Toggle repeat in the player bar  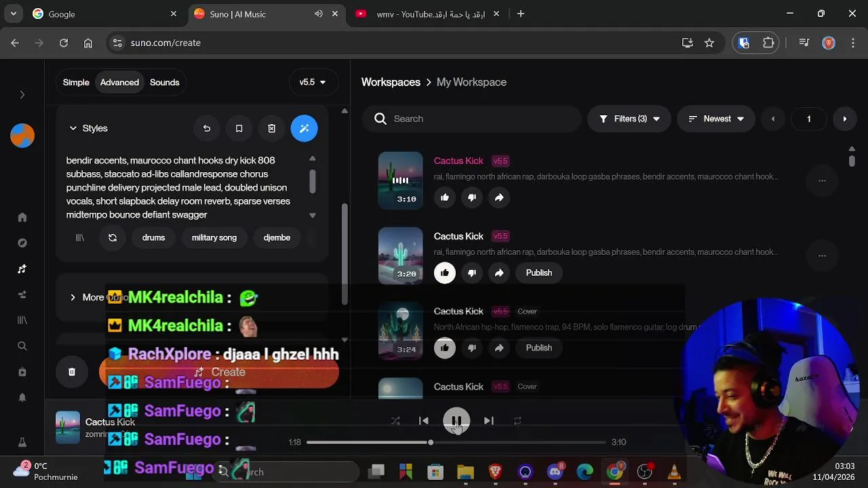pos(517,421)
